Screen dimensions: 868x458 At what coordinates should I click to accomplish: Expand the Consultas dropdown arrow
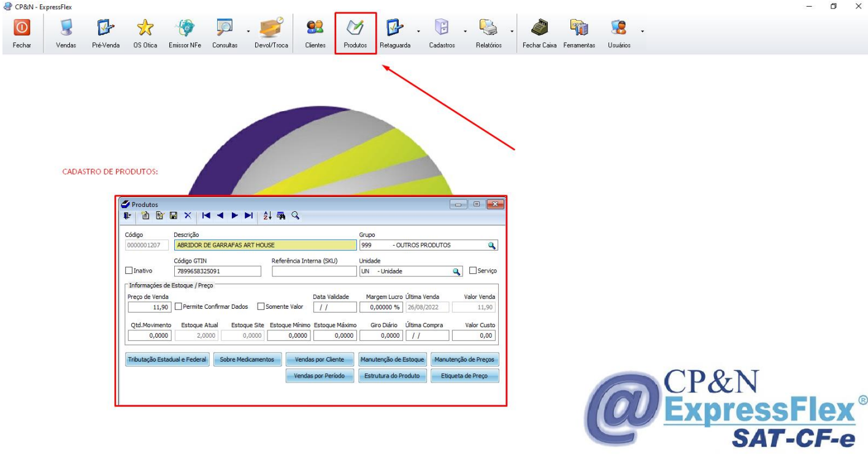point(248,31)
